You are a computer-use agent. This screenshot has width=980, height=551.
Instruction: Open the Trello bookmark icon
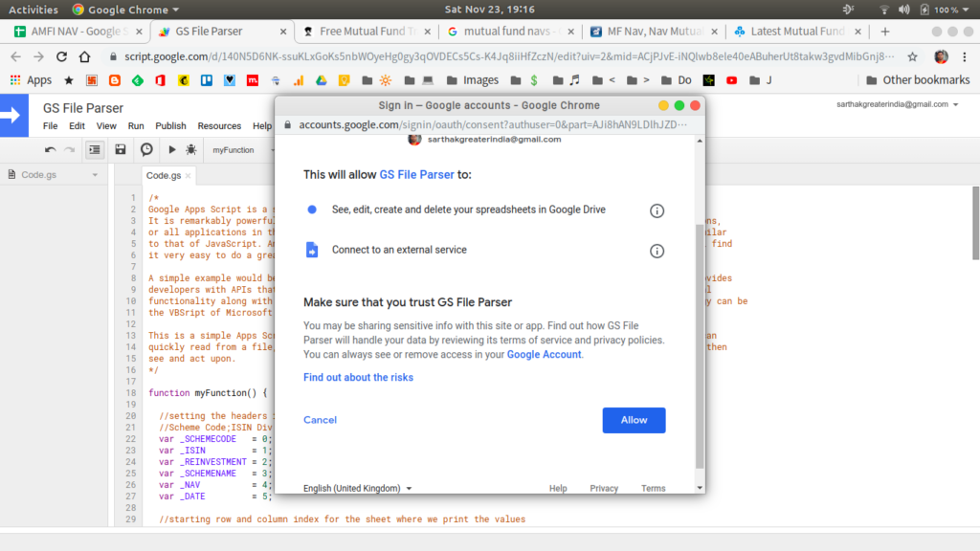click(x=207, y=80)
